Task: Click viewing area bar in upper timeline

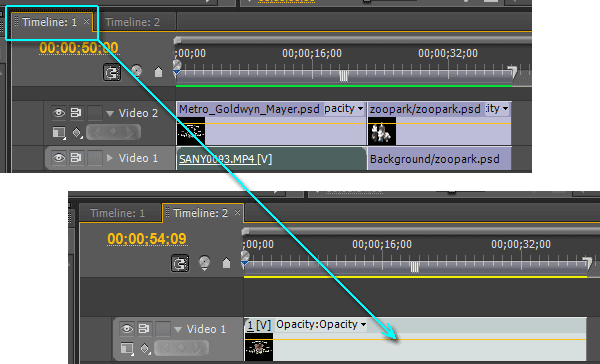Action: tap(354, 40)
